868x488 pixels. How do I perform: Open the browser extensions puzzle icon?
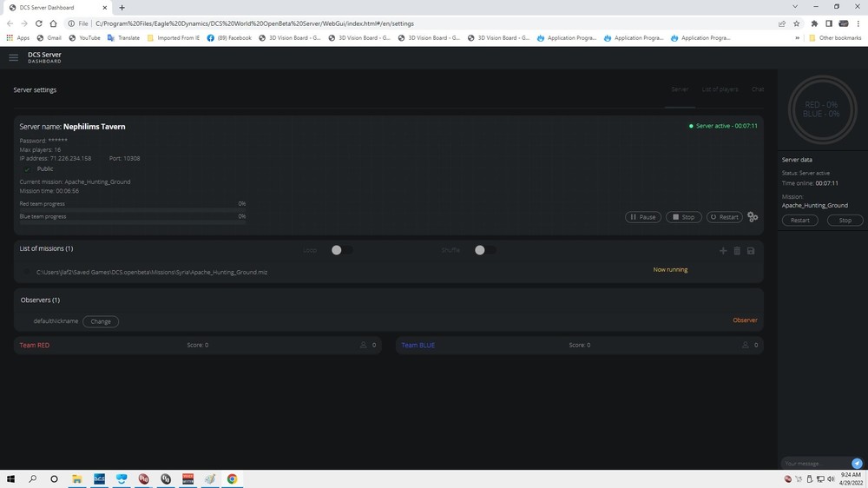tap(814, 23)
